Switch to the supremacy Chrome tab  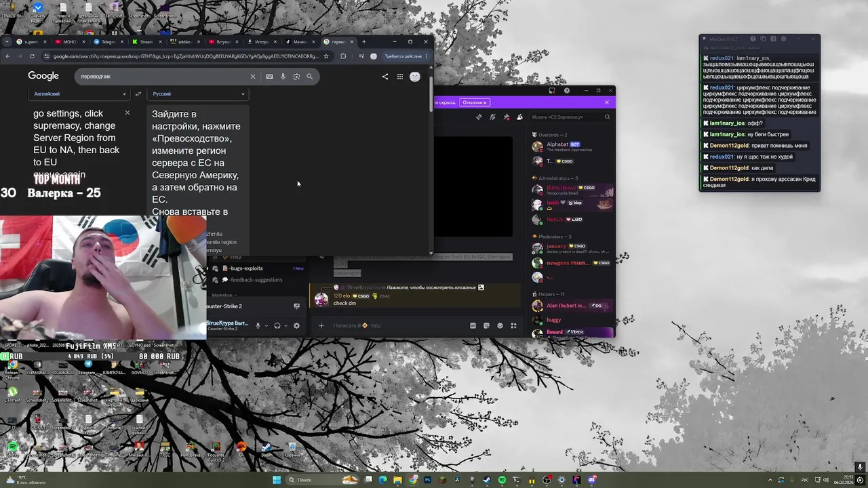[31, 42]
